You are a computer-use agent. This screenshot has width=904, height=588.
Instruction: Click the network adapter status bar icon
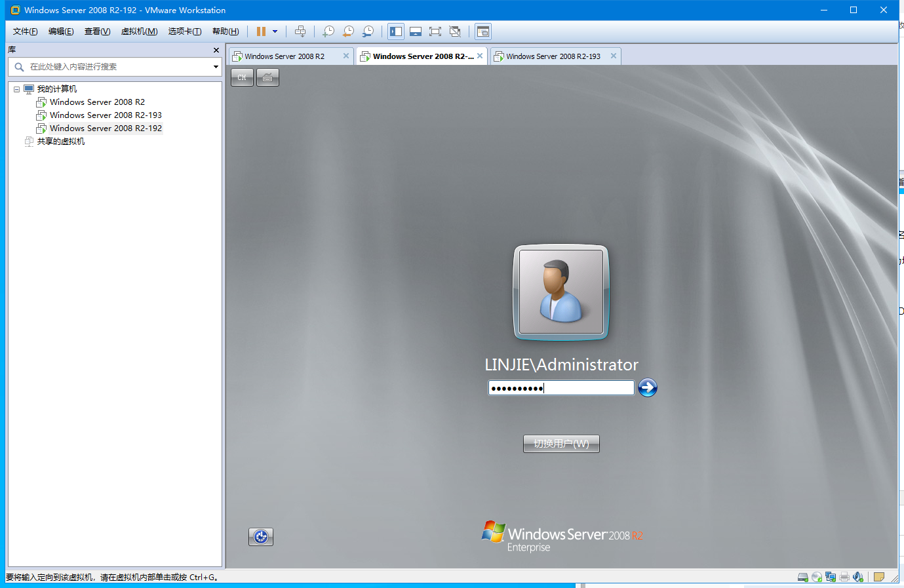pos(831,577)
